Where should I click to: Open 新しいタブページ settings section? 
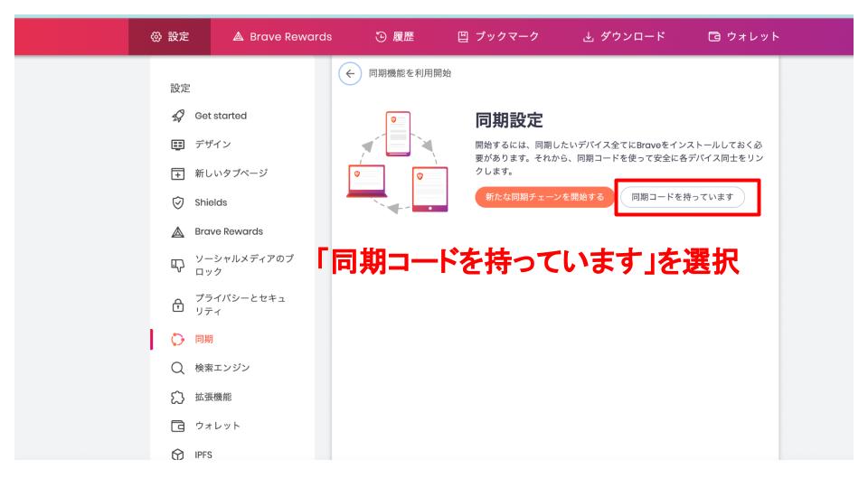[x=231, y=174]
